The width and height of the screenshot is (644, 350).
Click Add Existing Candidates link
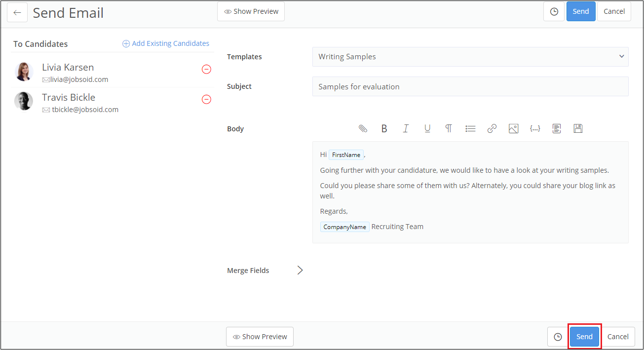click(x=166, y=43)
